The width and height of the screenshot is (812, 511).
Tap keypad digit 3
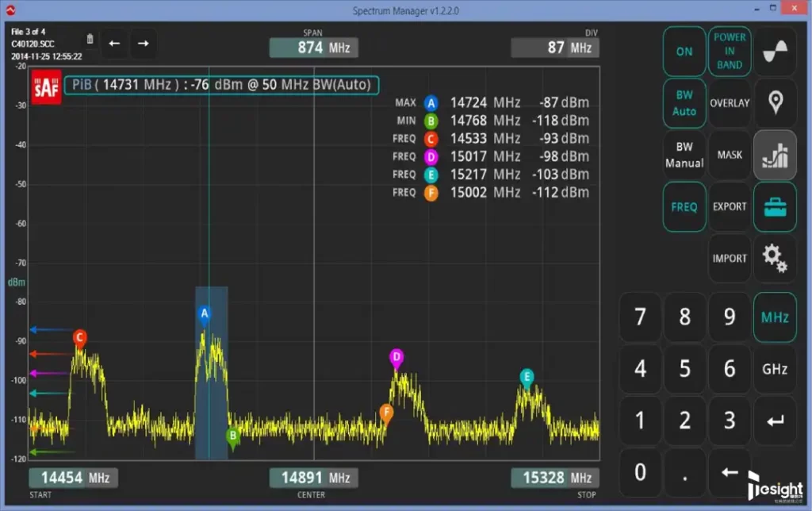click(730, 421)
